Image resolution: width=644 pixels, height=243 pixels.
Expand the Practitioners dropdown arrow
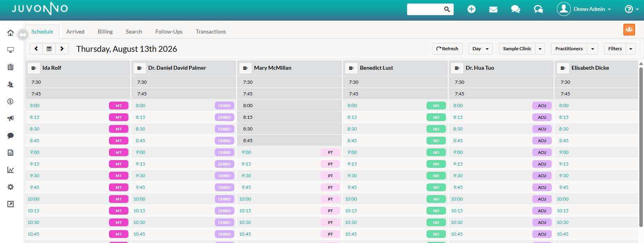(593, 49)
